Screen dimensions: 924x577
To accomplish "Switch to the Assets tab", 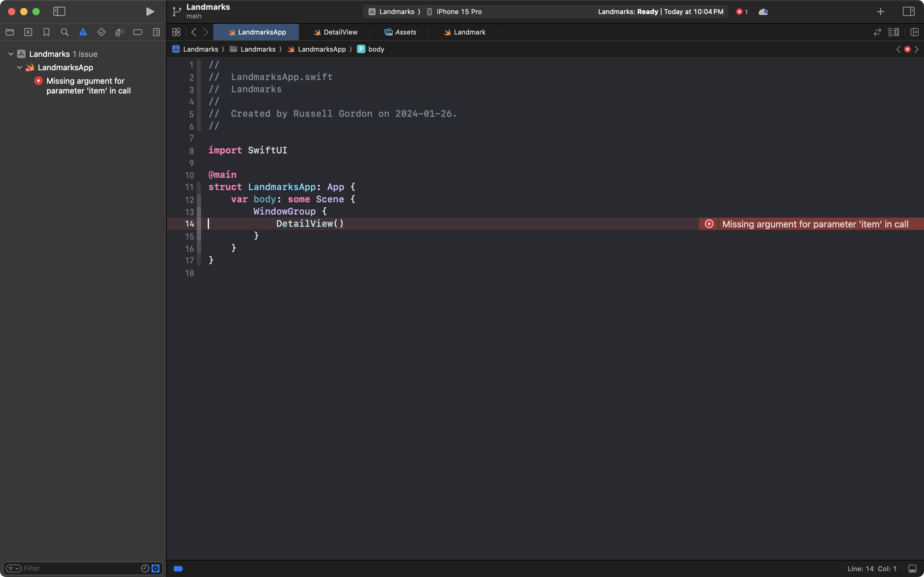I will (x=401, y=32).
